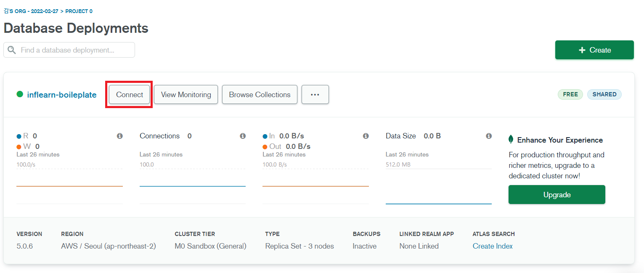Click the Data Size chart
644x273 pixels.
(x=439, y=186)
